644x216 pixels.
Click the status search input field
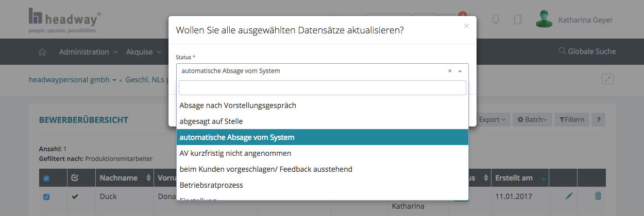coord(322,87)
